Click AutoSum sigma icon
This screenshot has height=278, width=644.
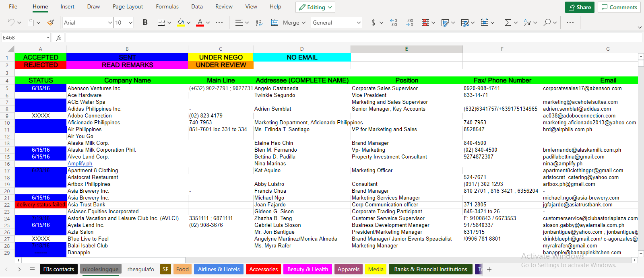508,23
